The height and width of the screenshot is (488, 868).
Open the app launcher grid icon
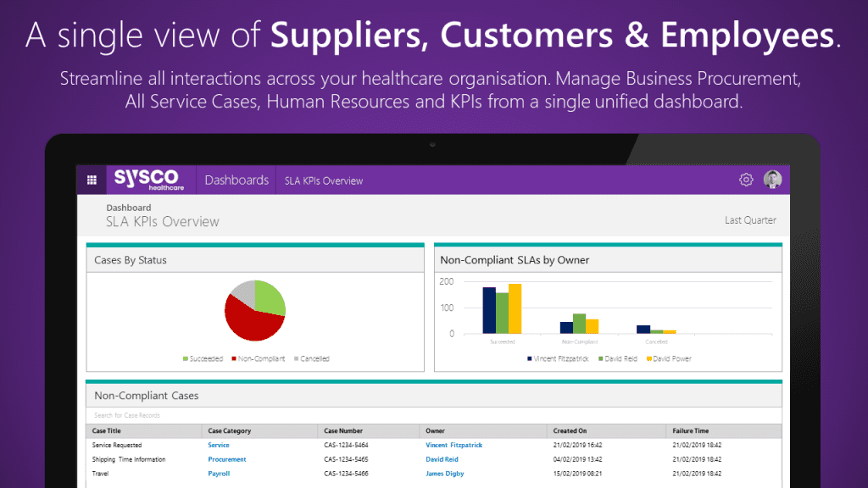92,179
